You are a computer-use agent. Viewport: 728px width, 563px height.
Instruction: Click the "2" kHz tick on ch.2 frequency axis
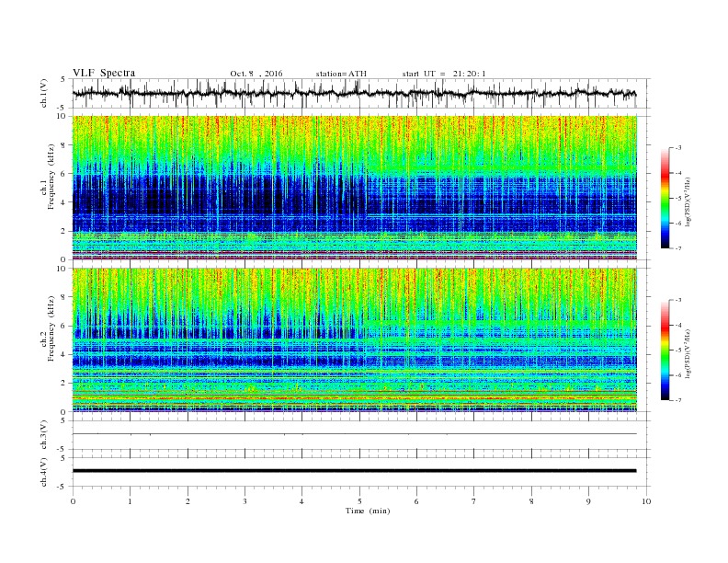[x=64, y=384]
